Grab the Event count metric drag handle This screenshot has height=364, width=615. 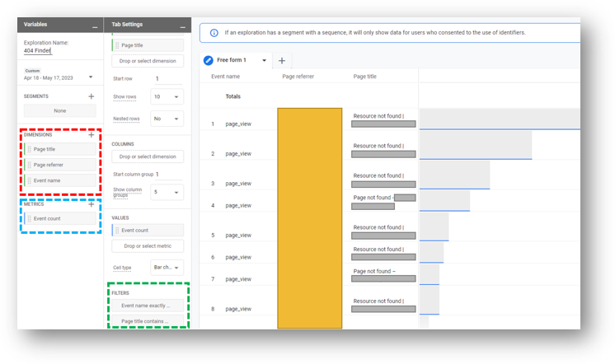(x=30, y=218)
